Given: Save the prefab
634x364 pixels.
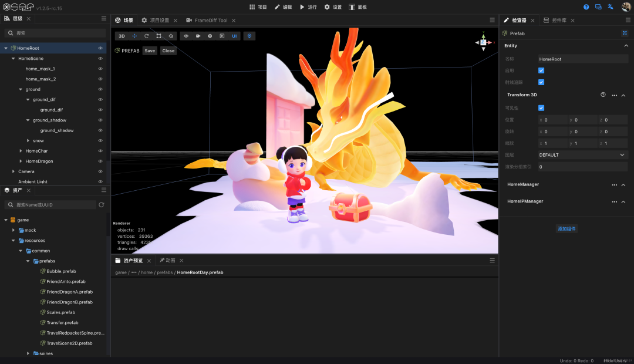Looking at the screenshot, I should (x=150, y=50).
